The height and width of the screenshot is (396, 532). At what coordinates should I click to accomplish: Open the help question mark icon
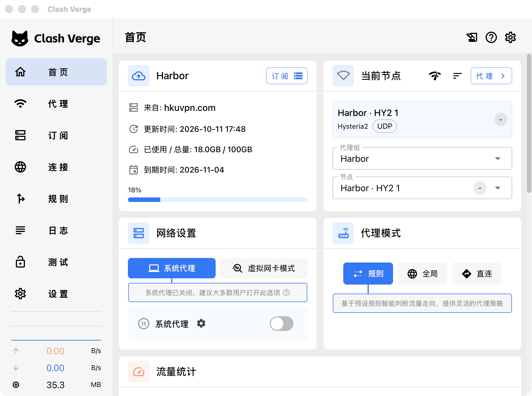point(491,37)
